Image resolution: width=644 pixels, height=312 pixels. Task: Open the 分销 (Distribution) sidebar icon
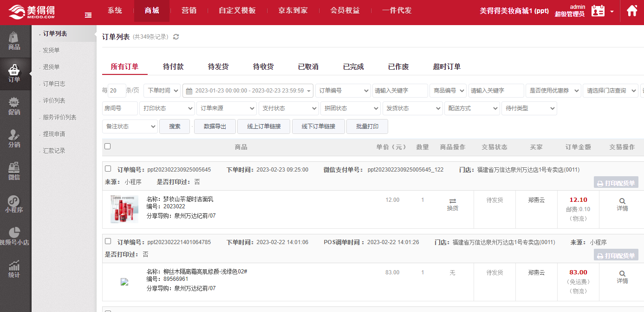click(x=14, y=139)
